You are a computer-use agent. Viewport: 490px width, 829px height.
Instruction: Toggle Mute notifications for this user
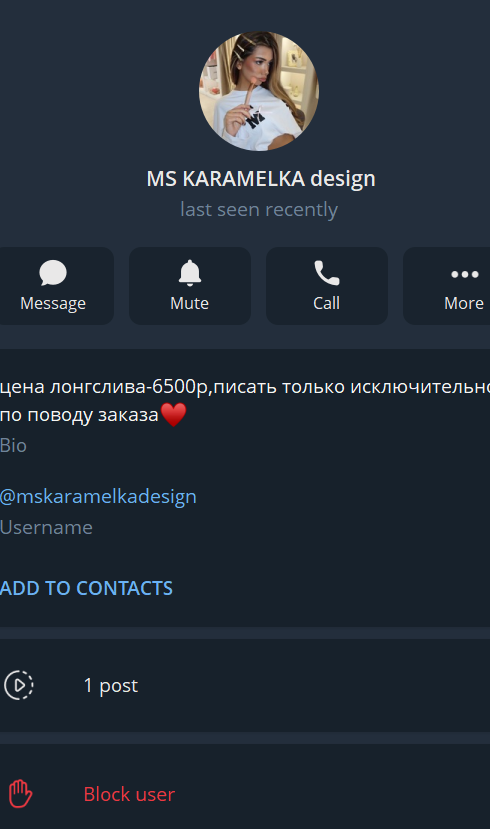(190, 286)
